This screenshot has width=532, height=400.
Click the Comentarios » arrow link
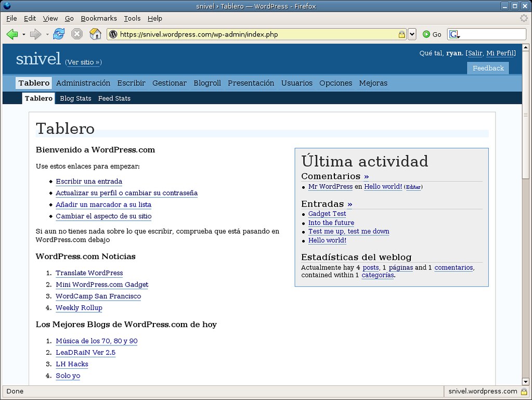367,176
